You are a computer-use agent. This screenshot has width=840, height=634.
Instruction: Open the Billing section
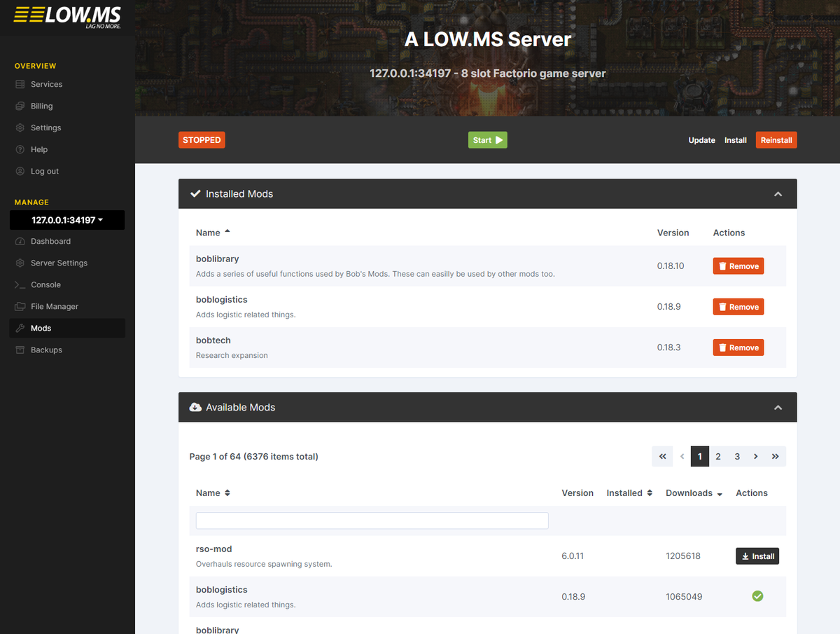(43, 106)
